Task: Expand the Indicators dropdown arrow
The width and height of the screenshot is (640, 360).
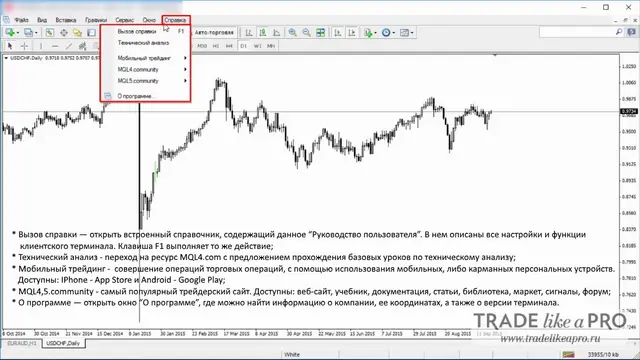Action: point(376,33)
